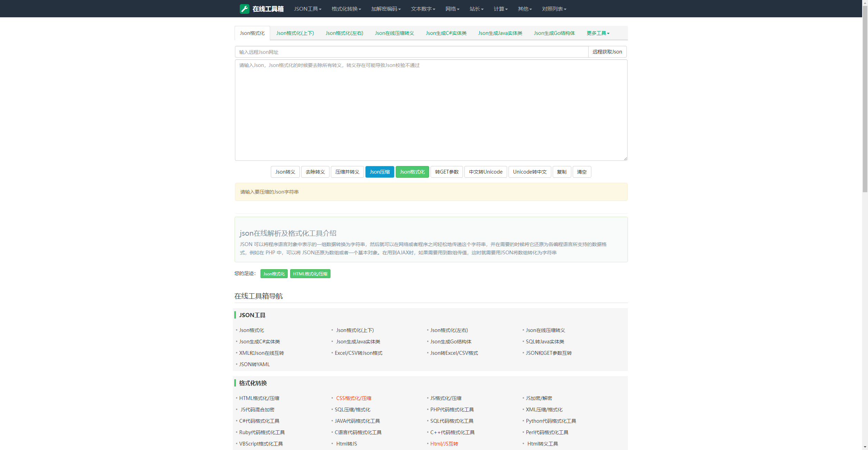Click inside the large Json text area
Viewport: 868px width, 450px height.
[431, 110]
